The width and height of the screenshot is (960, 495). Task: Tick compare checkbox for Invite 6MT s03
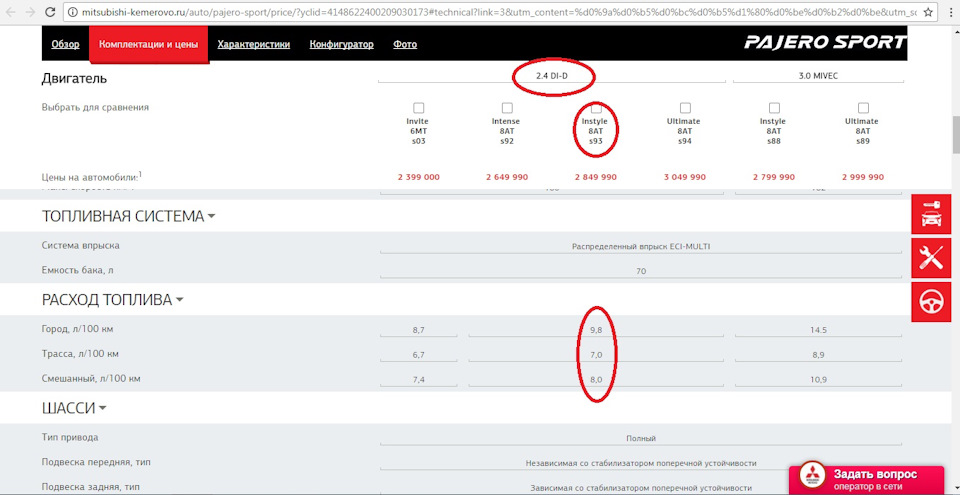coord(419,108)
